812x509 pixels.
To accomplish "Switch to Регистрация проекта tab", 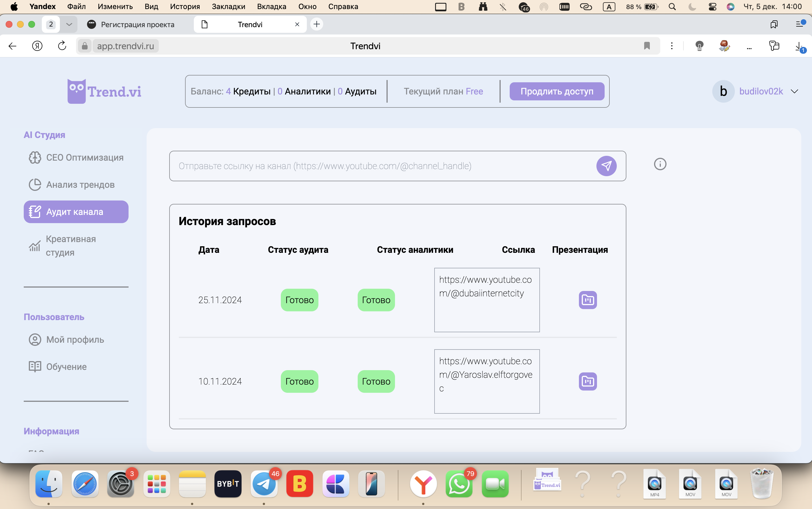I will click(131, 24).
